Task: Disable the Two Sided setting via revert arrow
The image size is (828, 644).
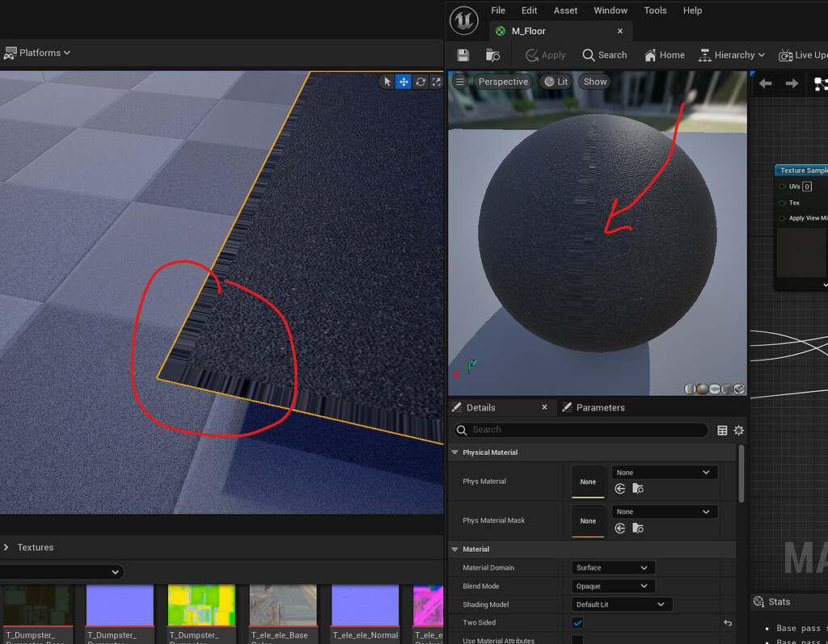Action: [727, 622]
